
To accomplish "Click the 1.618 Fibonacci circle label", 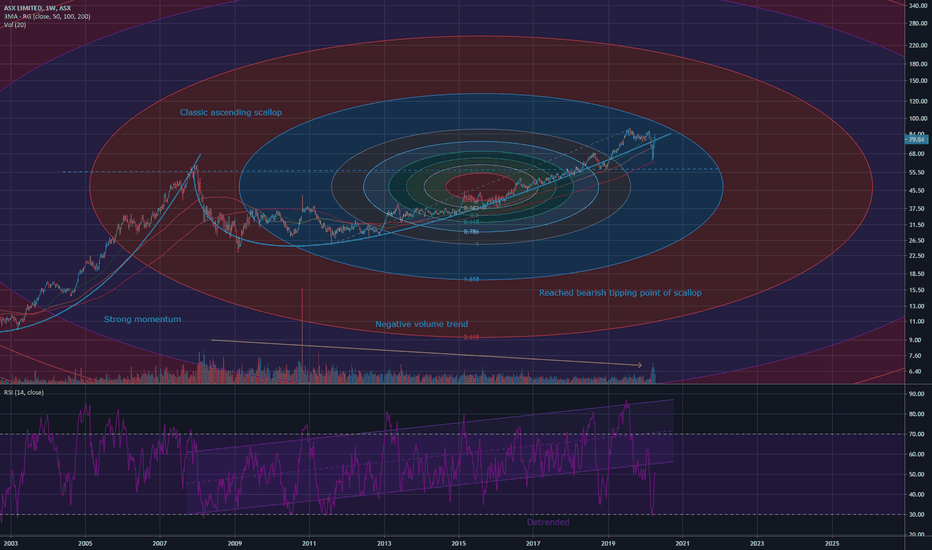I will tap(471, 279).
